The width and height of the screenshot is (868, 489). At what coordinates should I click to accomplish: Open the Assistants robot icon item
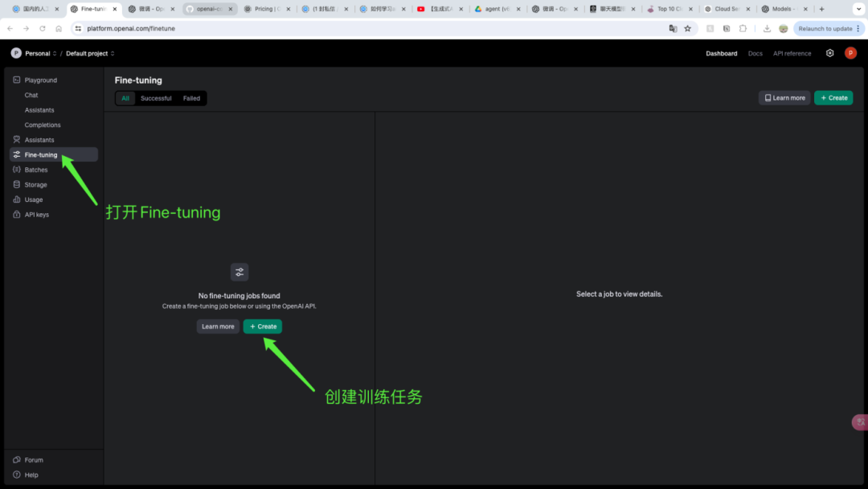17,140
